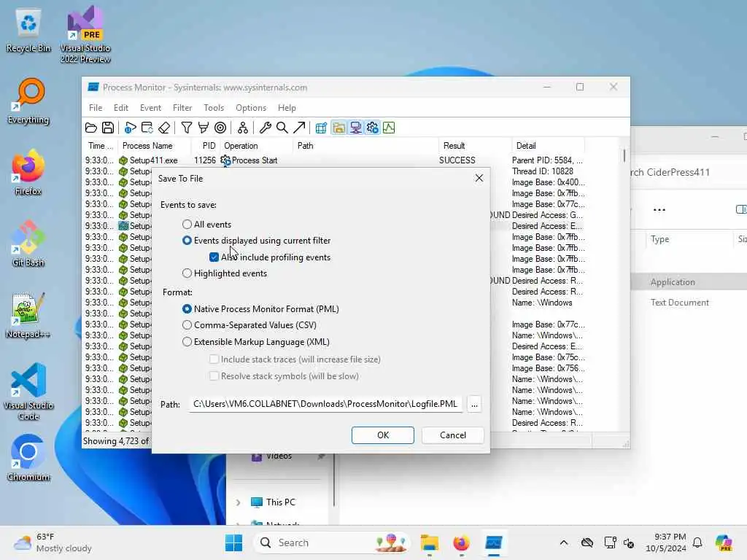The width and height of the screenshot is (747, 560).
Task: Show hidden icons in the system tray
Action: click(564, 542)
